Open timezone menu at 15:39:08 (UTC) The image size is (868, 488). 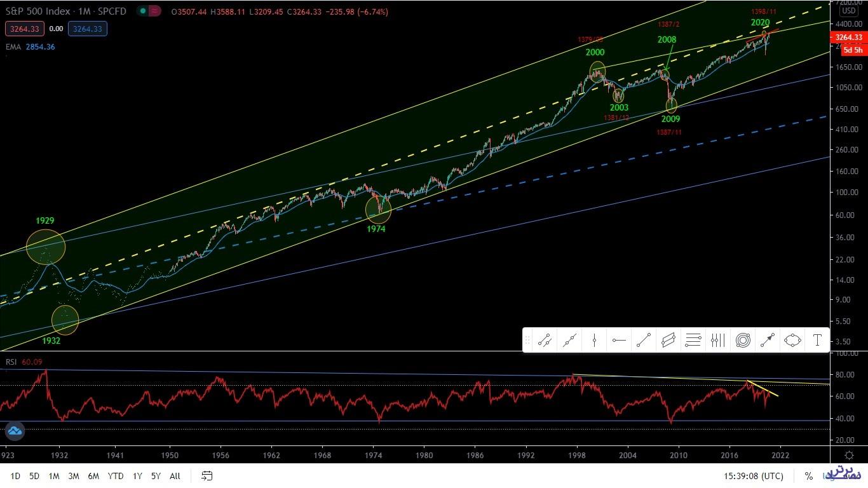tap(753, 476)
